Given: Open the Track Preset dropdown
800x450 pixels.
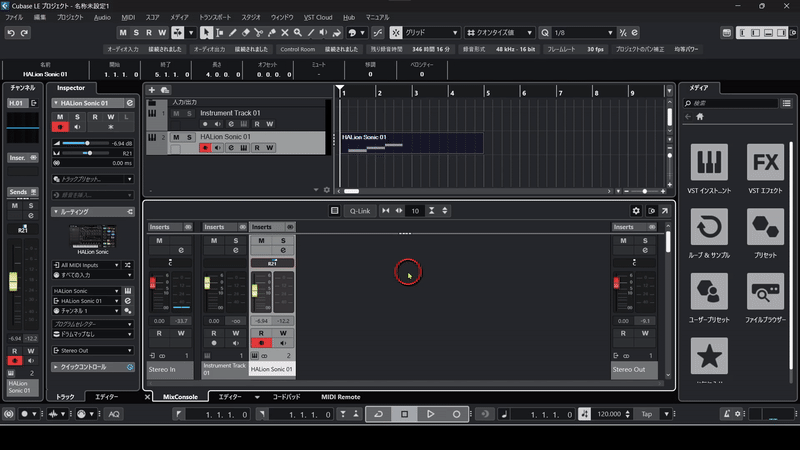Looking at the screenshot, I should 92,179.
